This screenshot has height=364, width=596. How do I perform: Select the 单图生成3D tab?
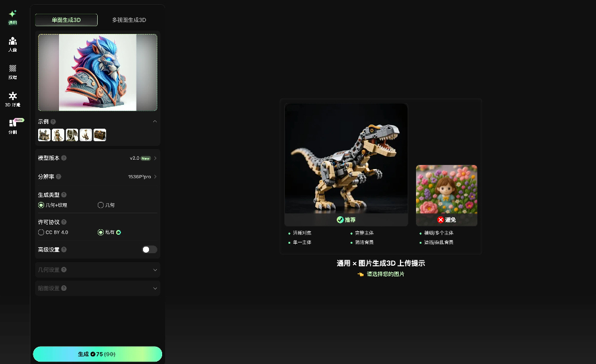66,19
